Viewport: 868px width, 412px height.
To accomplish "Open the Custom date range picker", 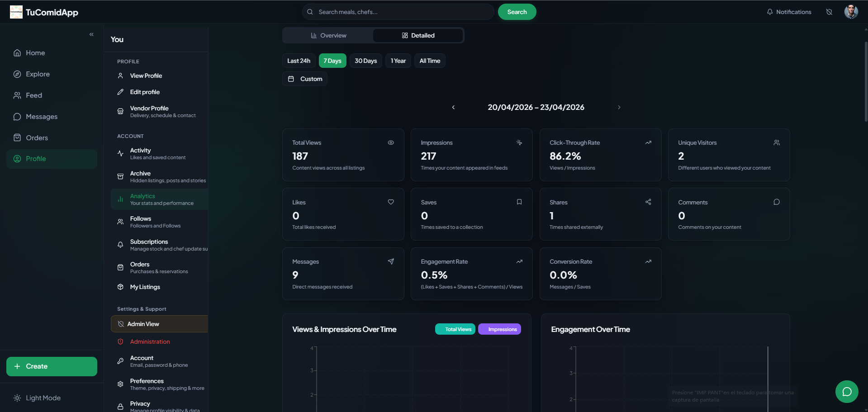I will coord(304,79).
